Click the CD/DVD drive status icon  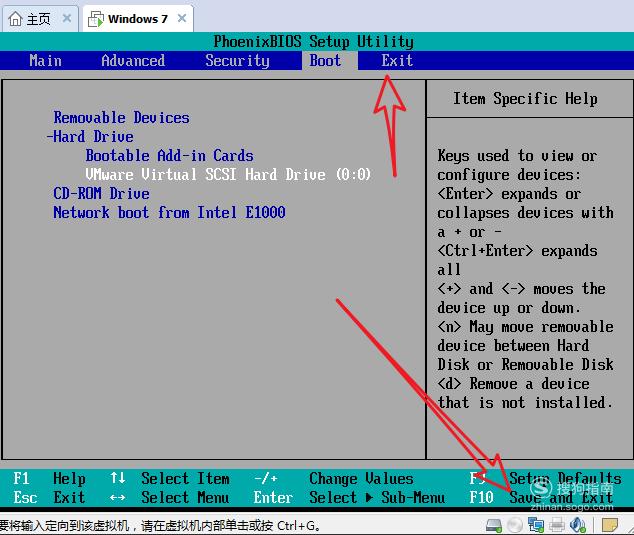(515, 525)
